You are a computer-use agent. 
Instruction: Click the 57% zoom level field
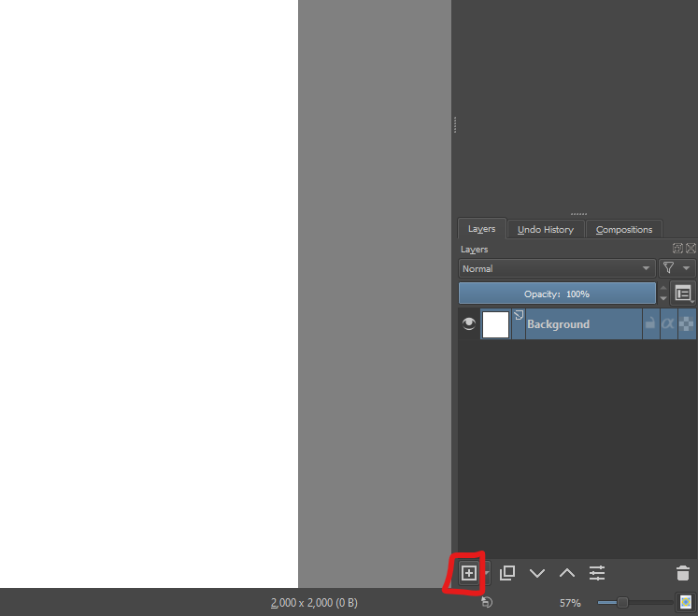pyautogui.click(x=570, y=603)
